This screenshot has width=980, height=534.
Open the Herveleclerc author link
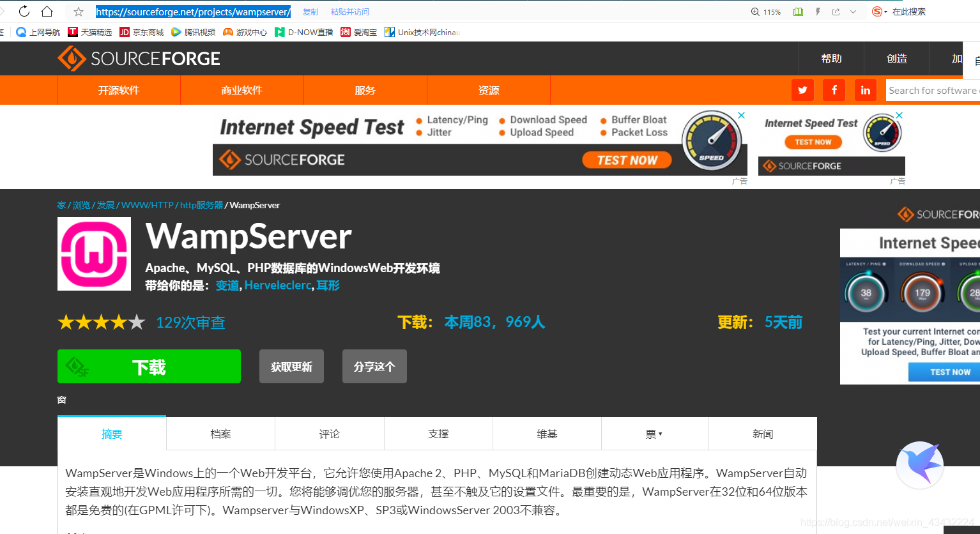(x=278, y=286)
